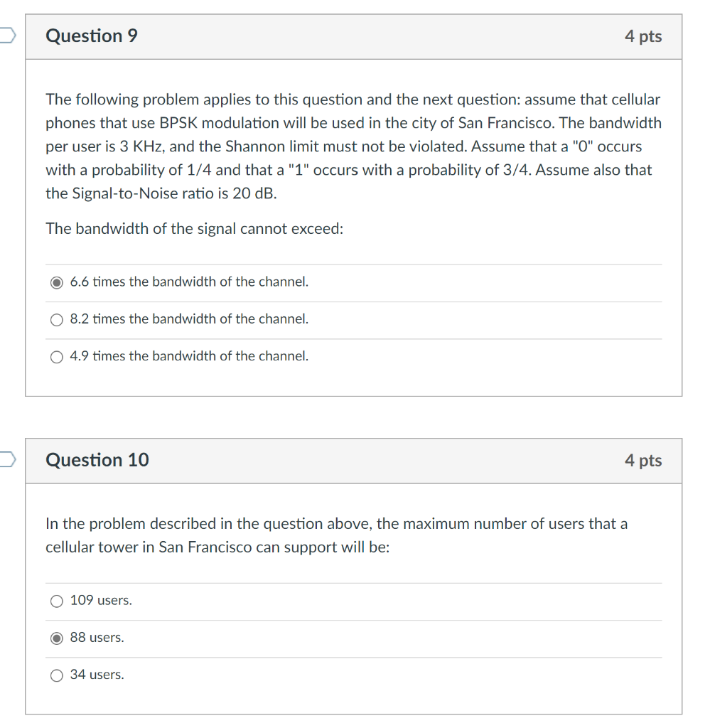The height and width of the screenshot is (728, 710).
Task: Click the 6.6 times bandwidth answer label
Action: (188, 282)
